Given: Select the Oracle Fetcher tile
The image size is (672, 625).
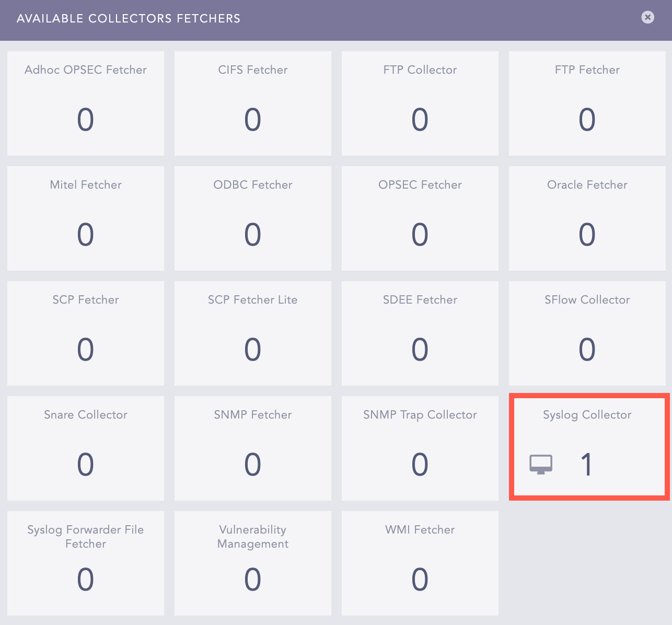Looking at the screenshot, I should click(x=587, y=218).
